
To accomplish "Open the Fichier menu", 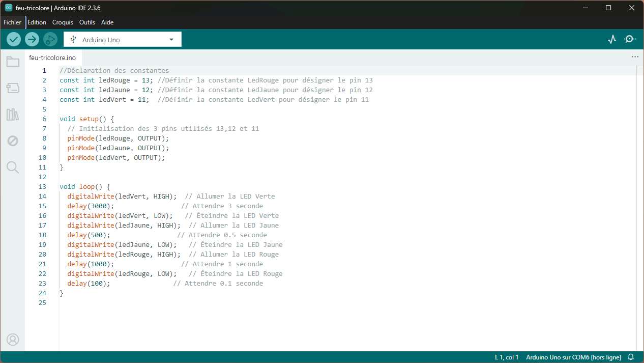I will tap(13, 22).
